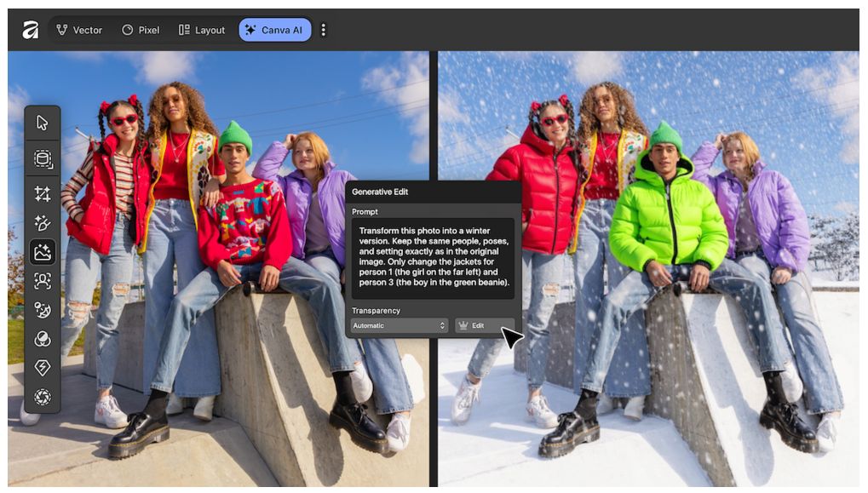
Task: Click the overlapping circles tool icon
Action: [43, 339]
